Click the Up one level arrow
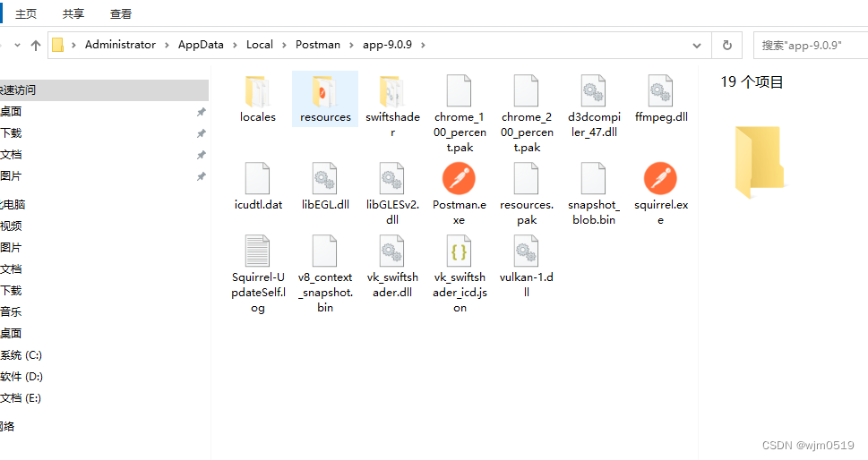The width and height of the screenshot is (868, 460). pos(36,46)
